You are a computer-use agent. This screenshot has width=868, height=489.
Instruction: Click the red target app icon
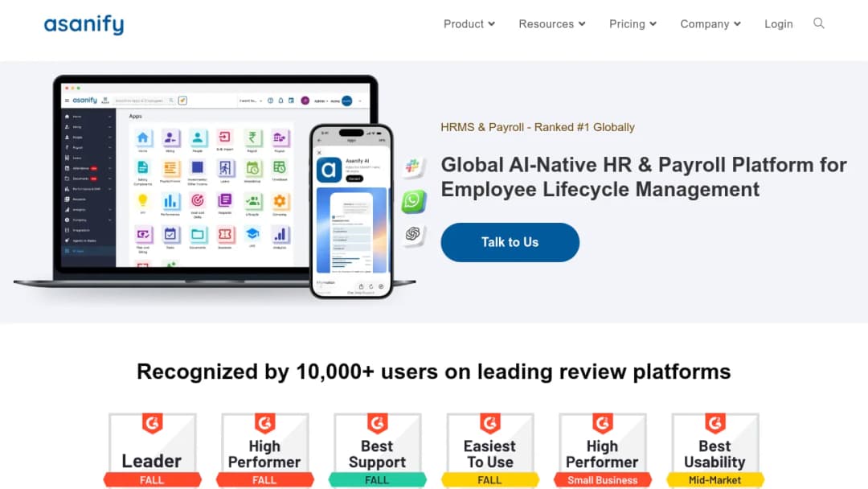point(198,200)
